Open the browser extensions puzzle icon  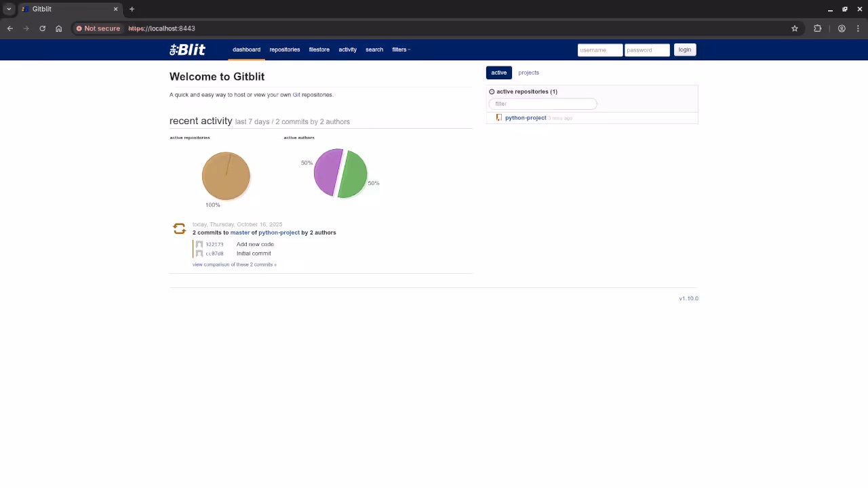[817, 28]
